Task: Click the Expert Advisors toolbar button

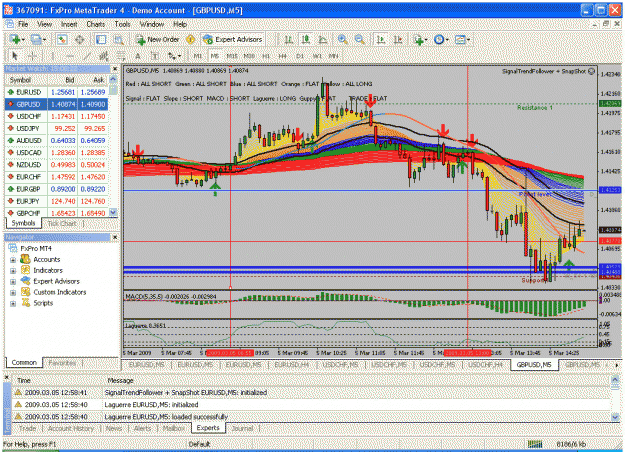Action: pos(233,39)
